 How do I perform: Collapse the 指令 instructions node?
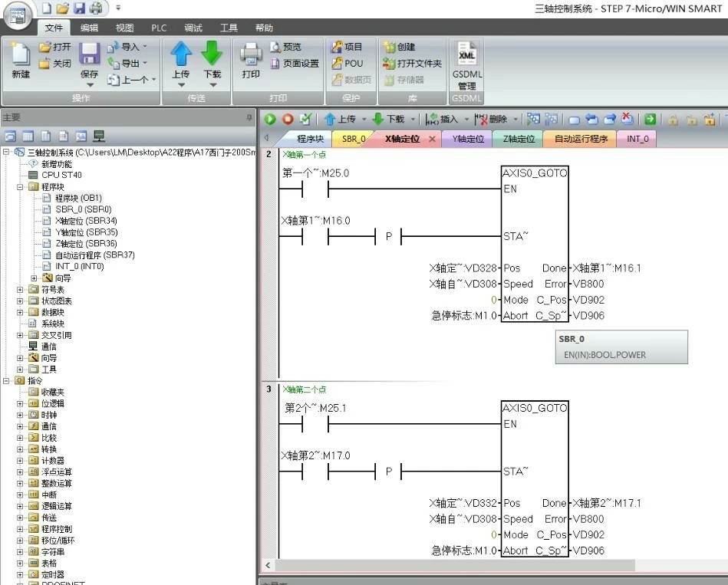tap(6, 381)
